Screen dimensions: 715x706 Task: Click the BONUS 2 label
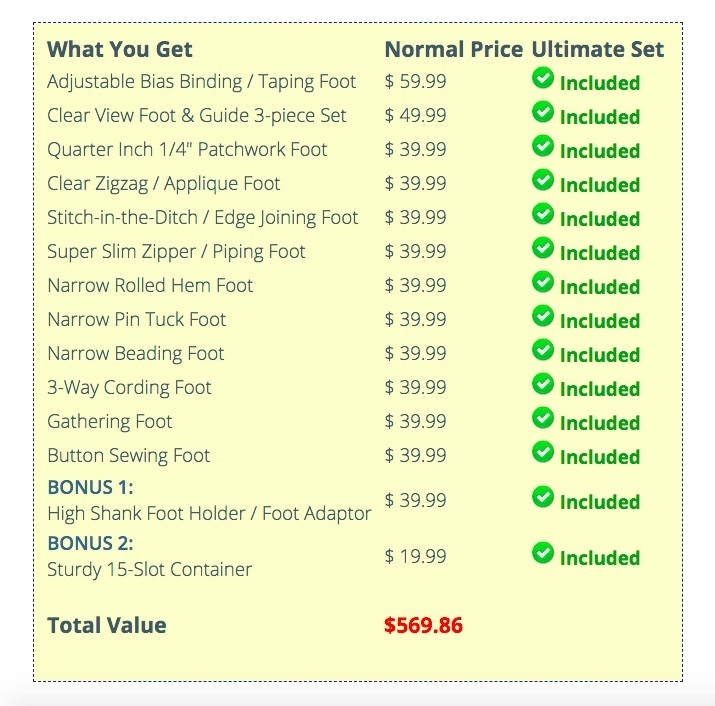tap(90, 543)
